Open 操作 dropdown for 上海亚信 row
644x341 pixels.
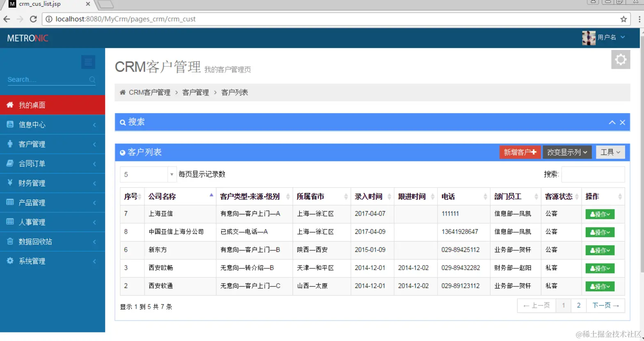pos(600,214)
